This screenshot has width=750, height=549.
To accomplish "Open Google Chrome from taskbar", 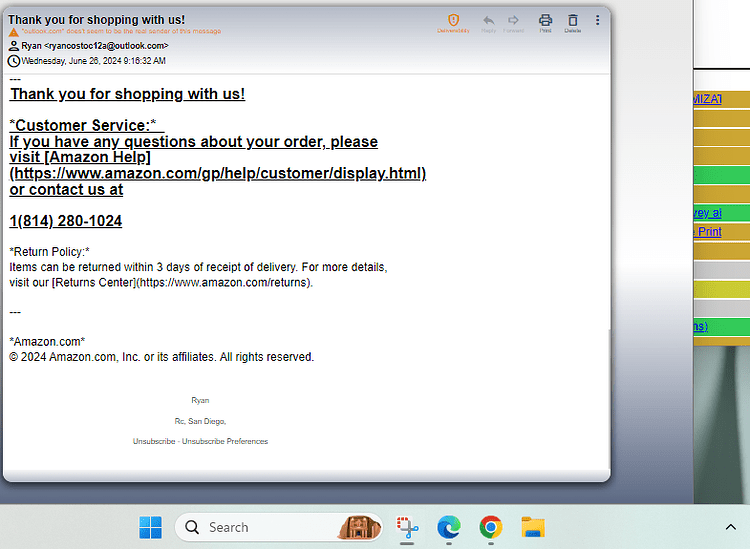I will pyautogui.click(x=491, y=527).
